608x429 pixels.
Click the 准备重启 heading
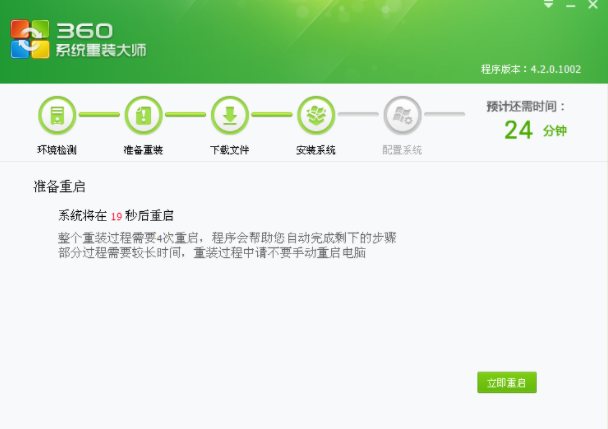60,186
